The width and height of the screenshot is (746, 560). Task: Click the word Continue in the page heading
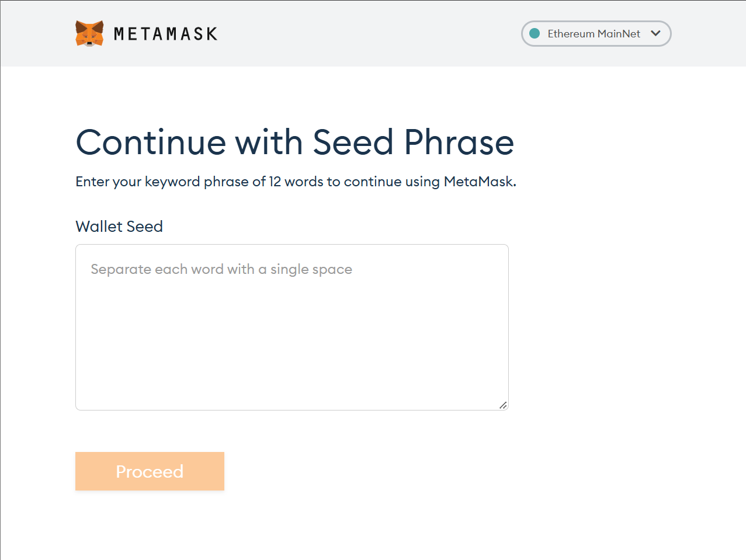(x=151, y=142)
